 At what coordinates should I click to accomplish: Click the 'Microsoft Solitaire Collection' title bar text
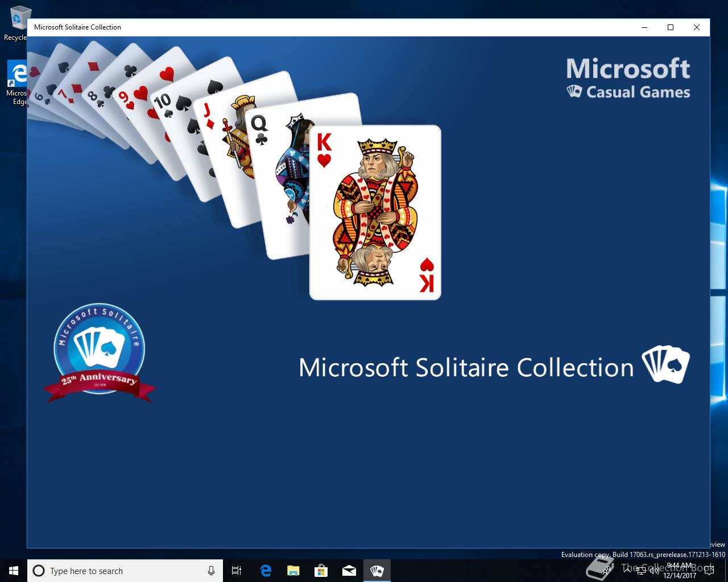[x=77, y=27]
